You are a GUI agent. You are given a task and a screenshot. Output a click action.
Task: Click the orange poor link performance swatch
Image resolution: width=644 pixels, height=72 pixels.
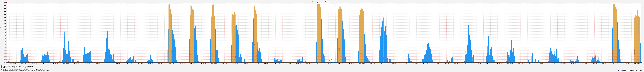(x=2, y=67)
